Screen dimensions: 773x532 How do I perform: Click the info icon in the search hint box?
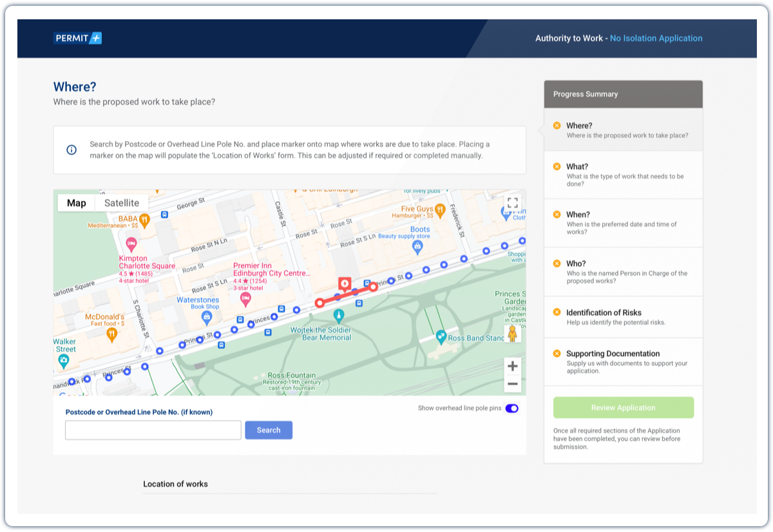coord(72,150)
